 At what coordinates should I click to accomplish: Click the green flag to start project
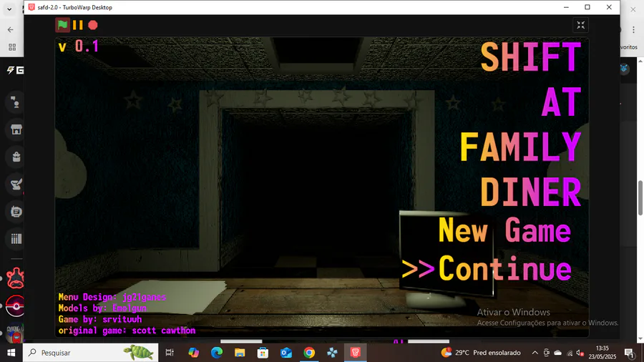click(x=62, y=25)
